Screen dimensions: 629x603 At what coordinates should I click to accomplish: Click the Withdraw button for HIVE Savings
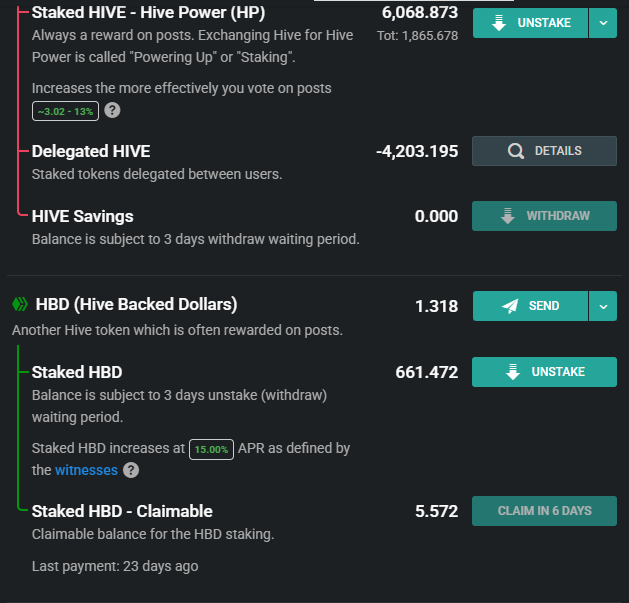544,216
